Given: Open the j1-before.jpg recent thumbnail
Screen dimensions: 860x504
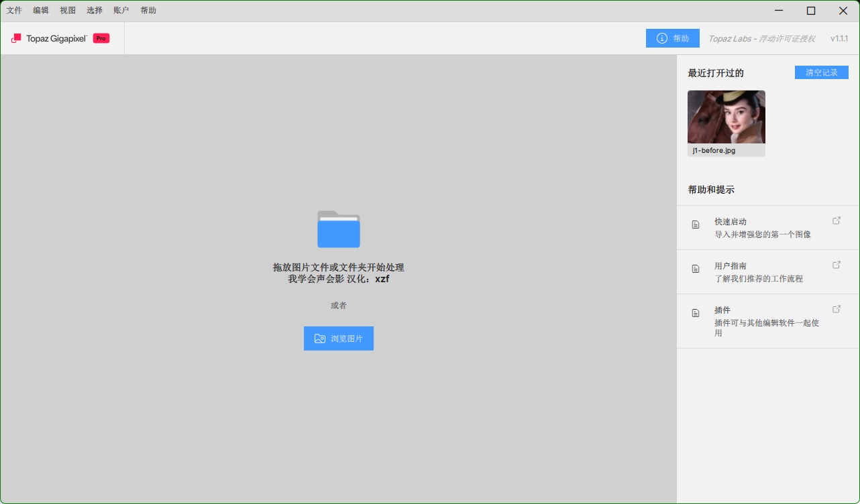Looking at the screenshot, I should [727, 117].
